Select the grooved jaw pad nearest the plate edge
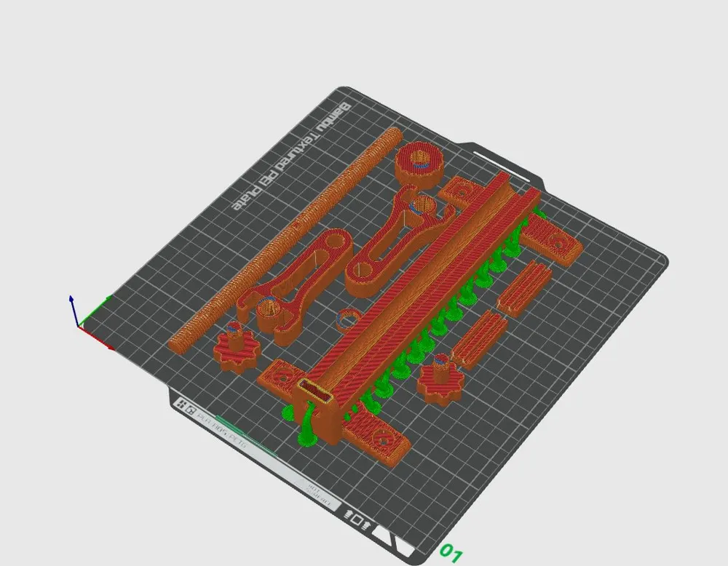Viewport: 728px width, 566px height. click(x=525, y=287)
